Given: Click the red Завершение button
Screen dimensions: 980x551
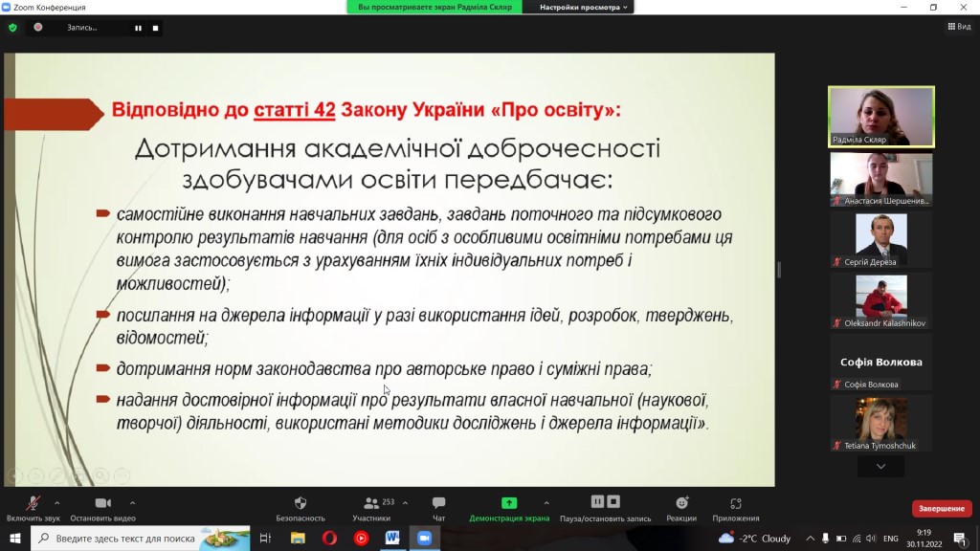Looking at the screenshot, I should point(942,509).
